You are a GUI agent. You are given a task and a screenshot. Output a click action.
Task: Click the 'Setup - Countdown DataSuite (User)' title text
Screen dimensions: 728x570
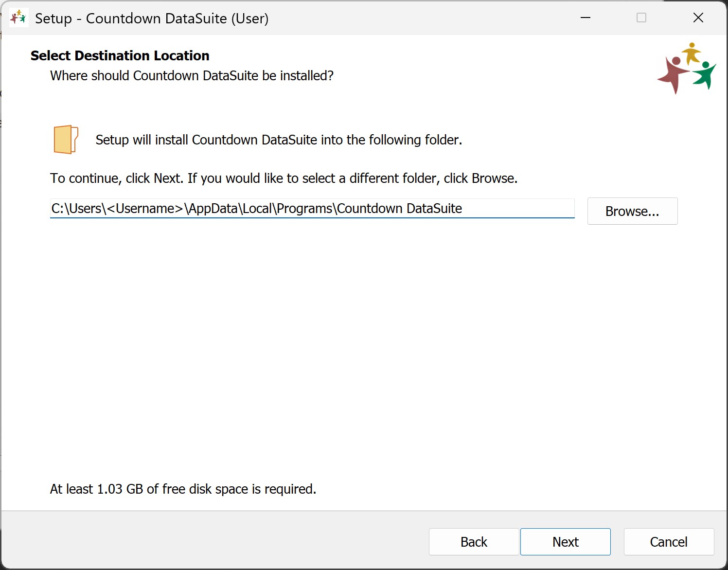pyautogui.click(x=152, y=18)
